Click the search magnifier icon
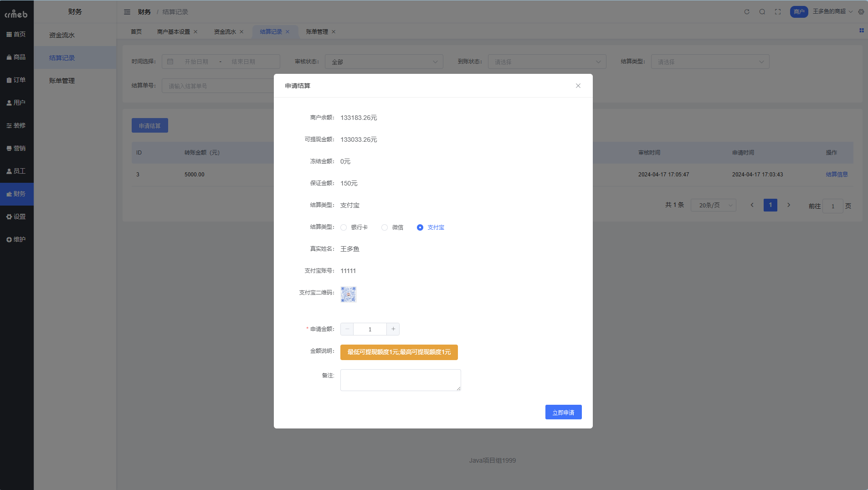868x490 pixels. click(x=762, y=12)
